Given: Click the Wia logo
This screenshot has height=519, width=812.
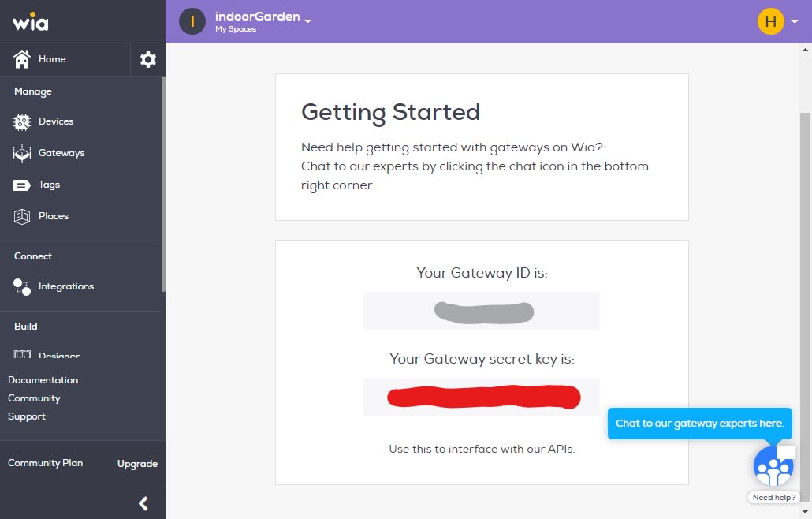Looking at the screenshot, I should 31,22.
